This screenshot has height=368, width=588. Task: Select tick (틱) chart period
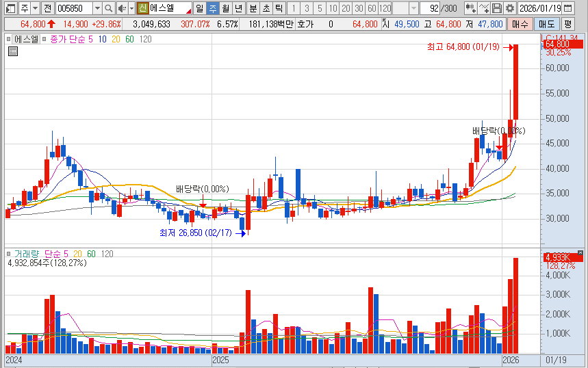(x=279, y=8)
